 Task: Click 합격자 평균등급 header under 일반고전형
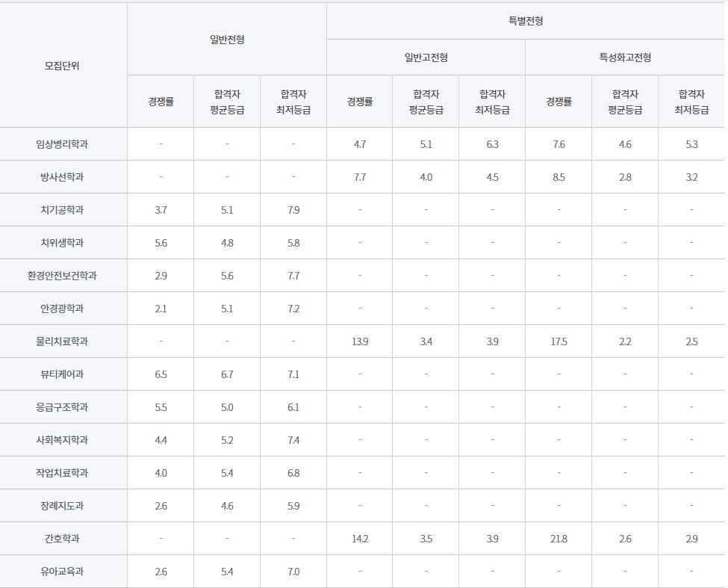coord(426,102)
